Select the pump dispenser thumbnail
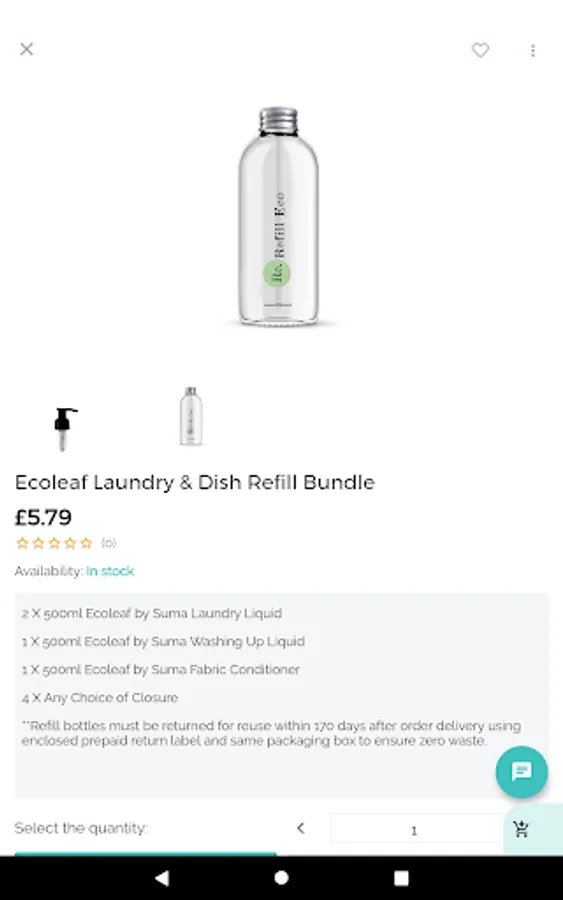Viewport: 563px width, 900px height. (x=65, y=427)
